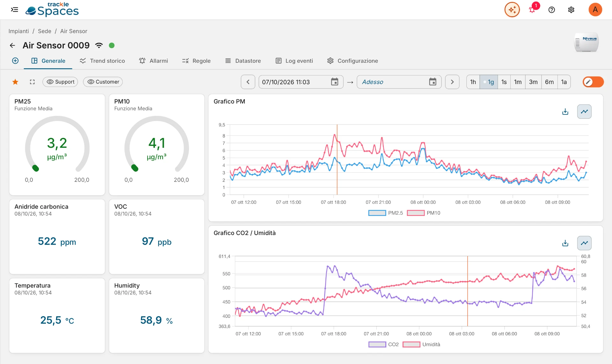
Task: Download Grafico CO2 / Umidità data
Action: click(x=565, y=243)
